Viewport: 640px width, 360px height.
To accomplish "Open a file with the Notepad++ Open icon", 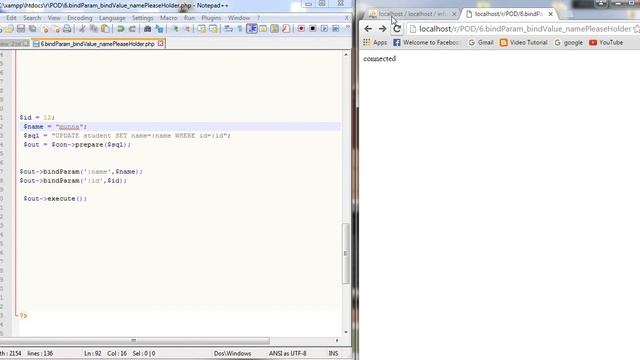I will [9, 29].
